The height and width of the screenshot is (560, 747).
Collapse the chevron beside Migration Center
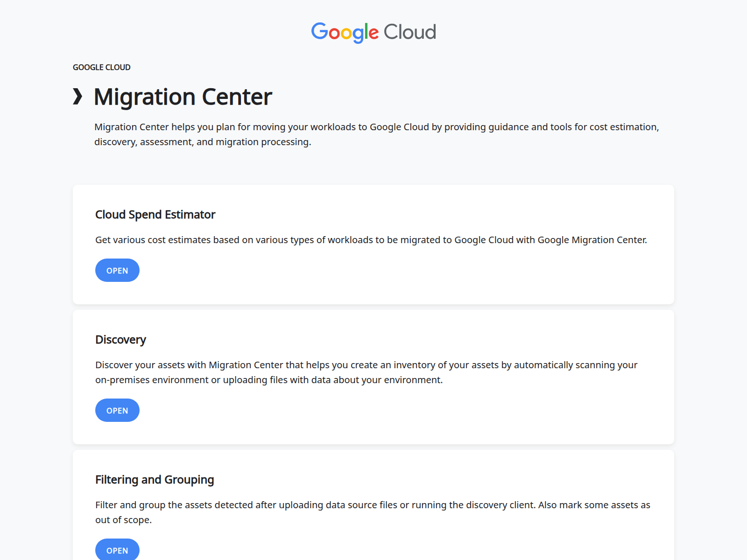(78, 97)
